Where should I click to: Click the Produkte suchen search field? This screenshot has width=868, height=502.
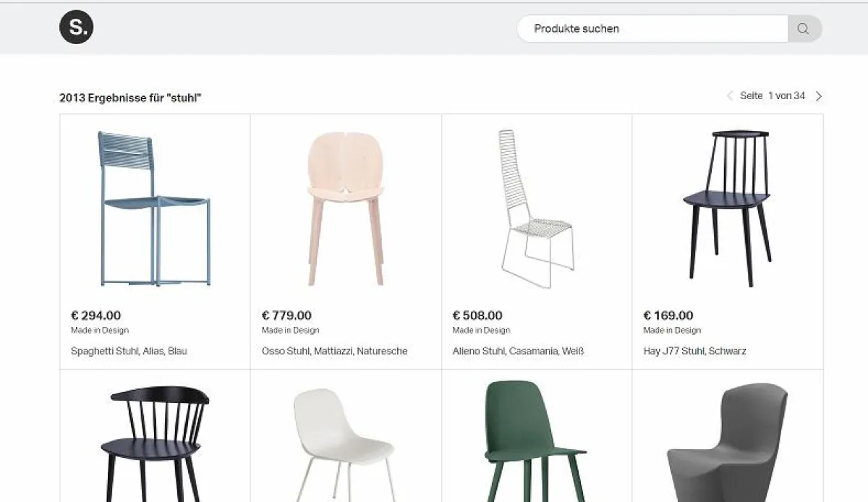click(651, 28)
